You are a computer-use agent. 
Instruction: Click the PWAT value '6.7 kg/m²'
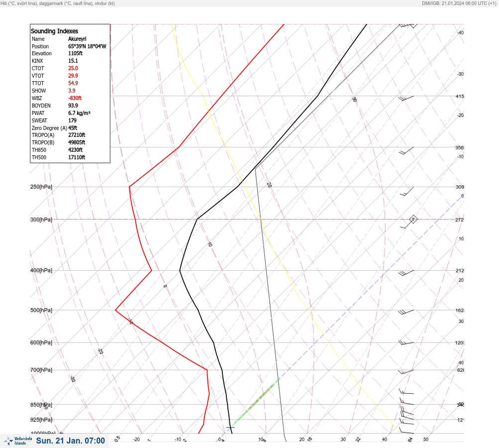pos(79,113)
